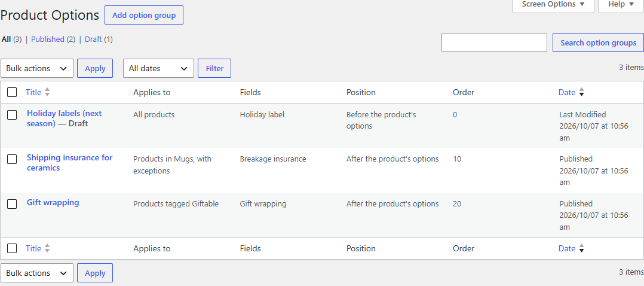Filter list by Draft
The image size is (644, 286).
pos(93,39)
